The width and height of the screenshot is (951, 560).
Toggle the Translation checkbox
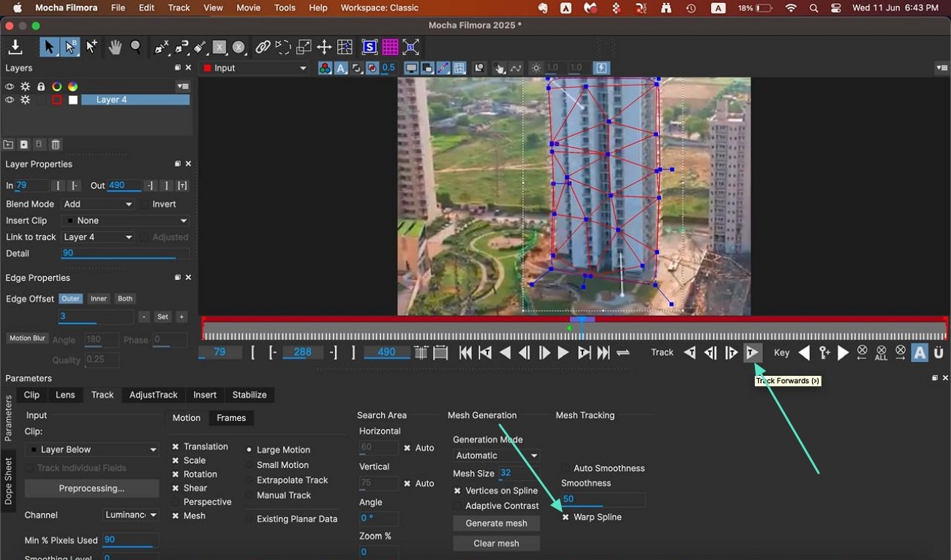(x=176, y=447)
